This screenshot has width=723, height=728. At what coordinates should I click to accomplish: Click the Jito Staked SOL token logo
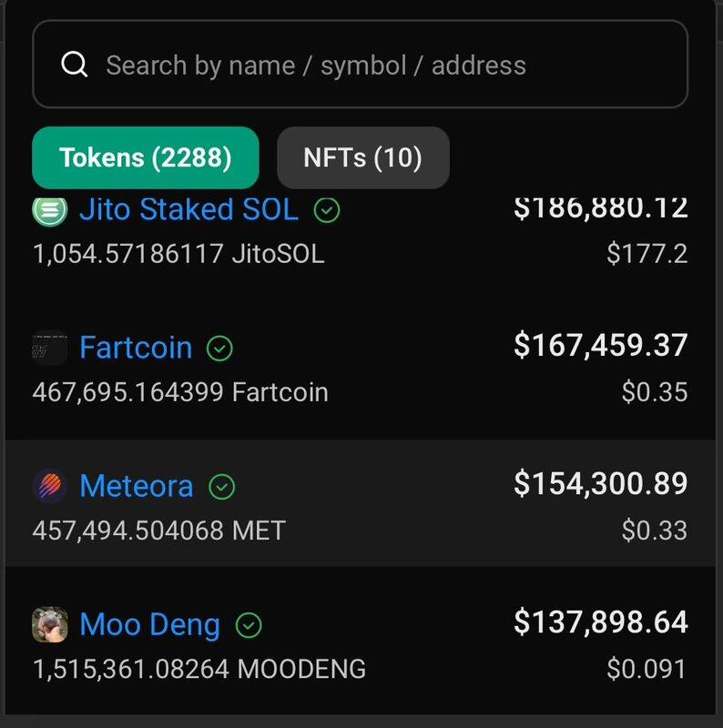49,210
